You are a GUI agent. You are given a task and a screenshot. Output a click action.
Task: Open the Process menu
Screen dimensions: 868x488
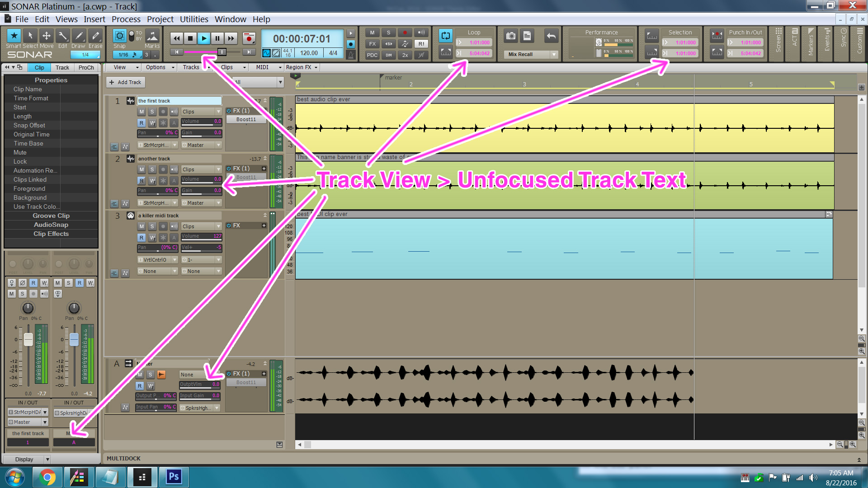click(x=126, y=19)
